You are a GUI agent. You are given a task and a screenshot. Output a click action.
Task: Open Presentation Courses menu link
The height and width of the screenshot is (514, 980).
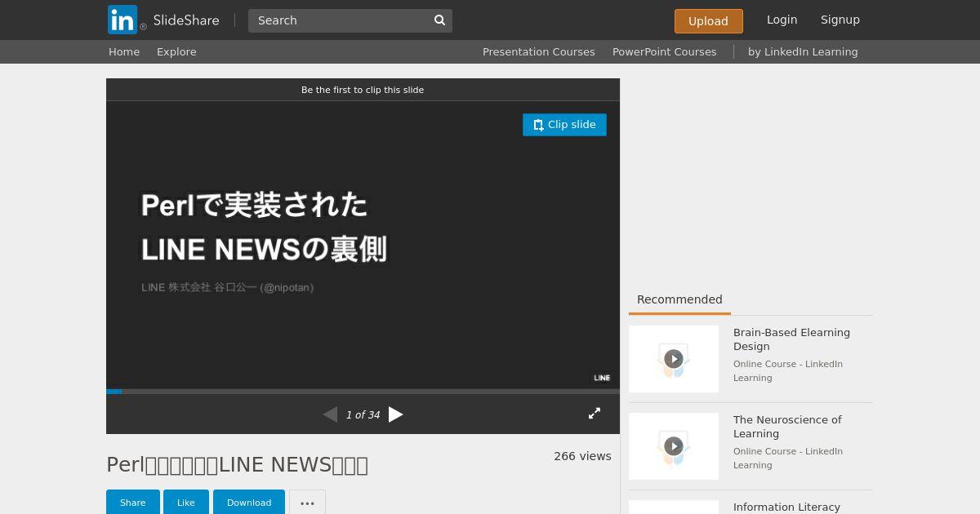(x=538, y=51)
